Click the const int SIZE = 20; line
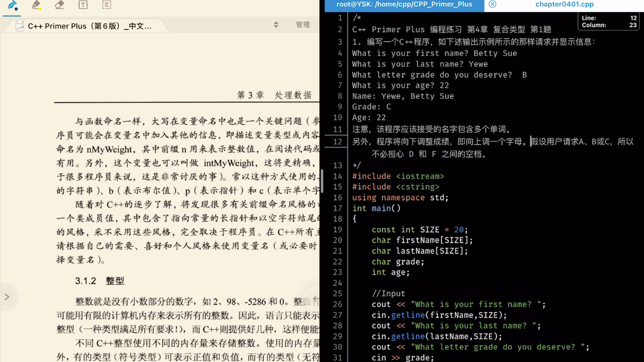The image size is (644, 362). tap(420, 230)
